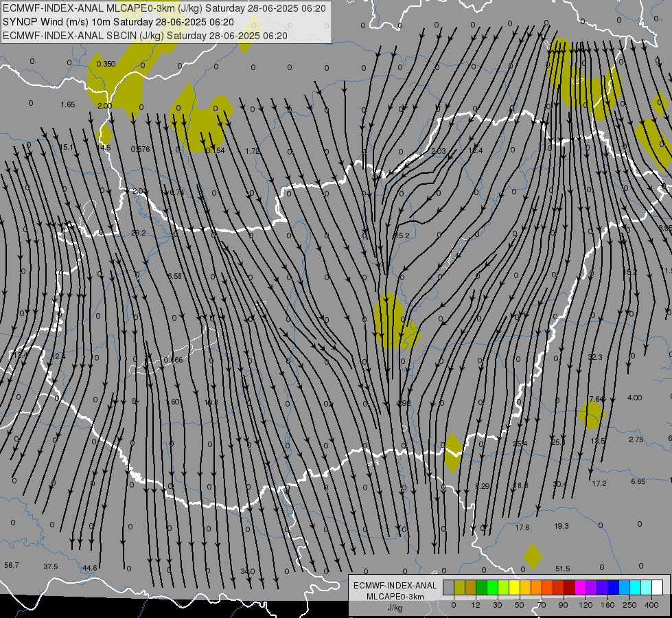Click the map value '7.64'

coord(596,399)
